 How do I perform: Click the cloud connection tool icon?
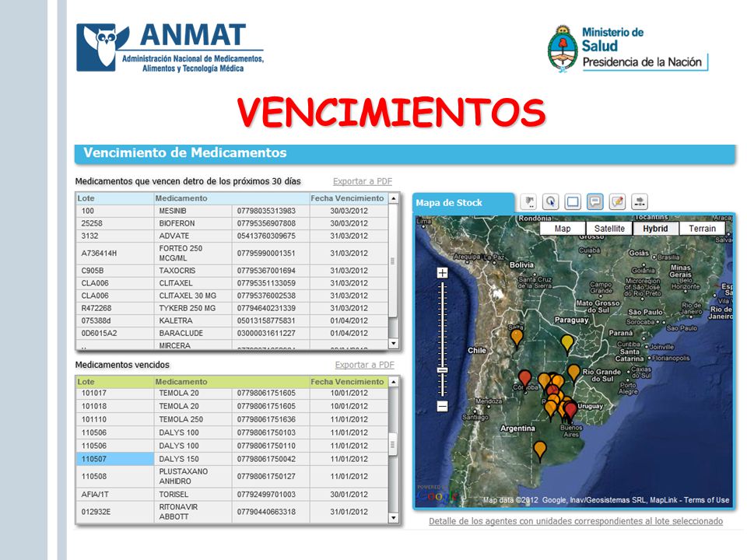click(x=640, y=202)
